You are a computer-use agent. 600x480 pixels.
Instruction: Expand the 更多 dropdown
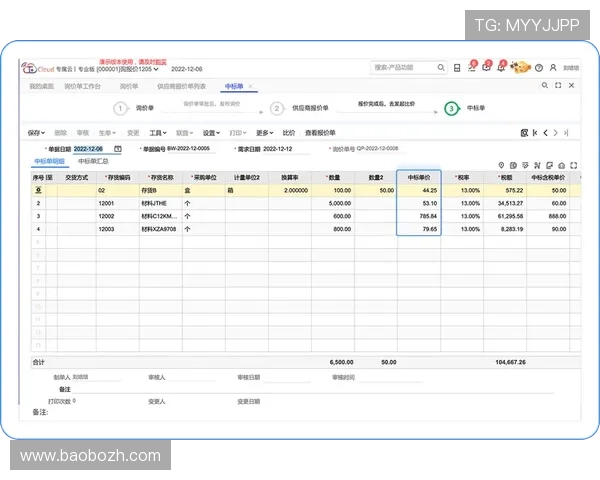264,132
